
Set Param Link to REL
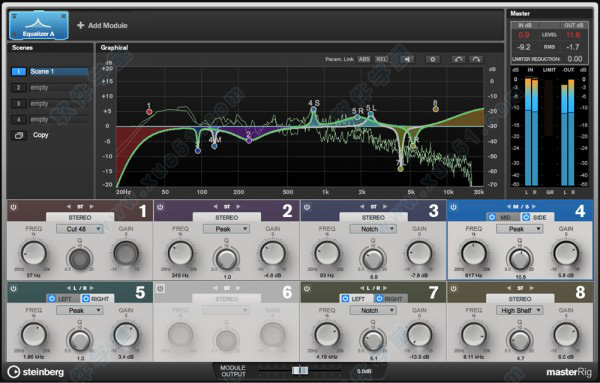(x=381, y=59)
